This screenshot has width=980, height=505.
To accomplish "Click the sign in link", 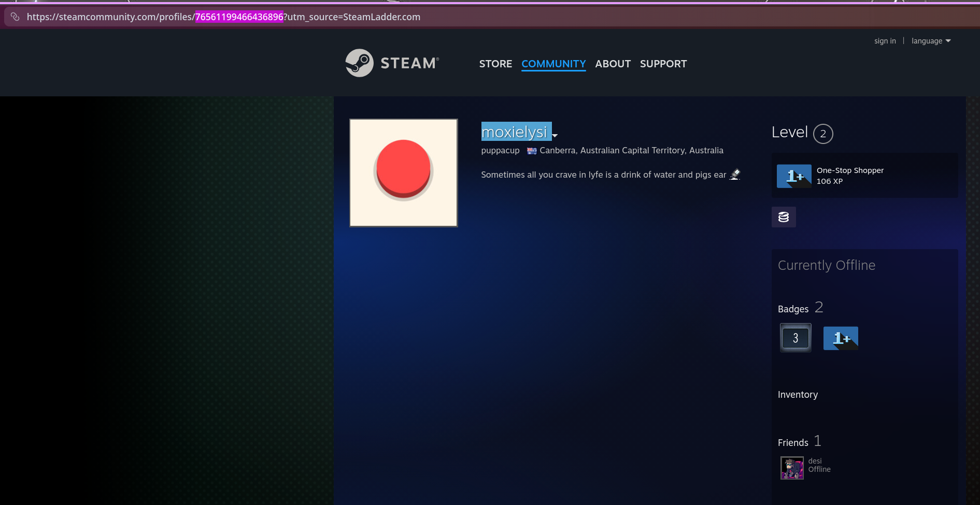I will click(x=885, y=41).
